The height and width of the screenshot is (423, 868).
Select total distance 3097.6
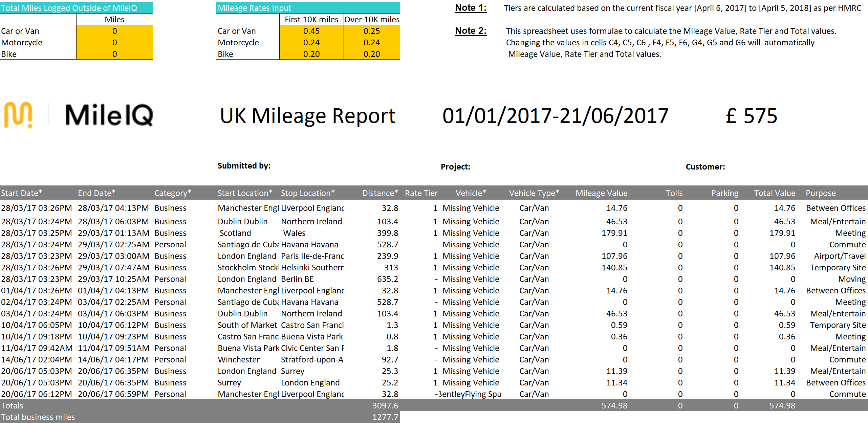385,406
